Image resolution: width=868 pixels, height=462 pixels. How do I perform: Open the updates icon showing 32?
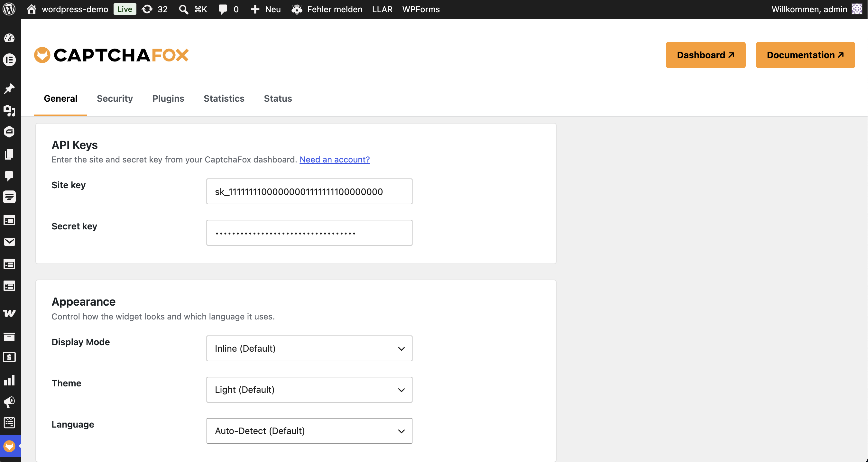coord(147,9)
